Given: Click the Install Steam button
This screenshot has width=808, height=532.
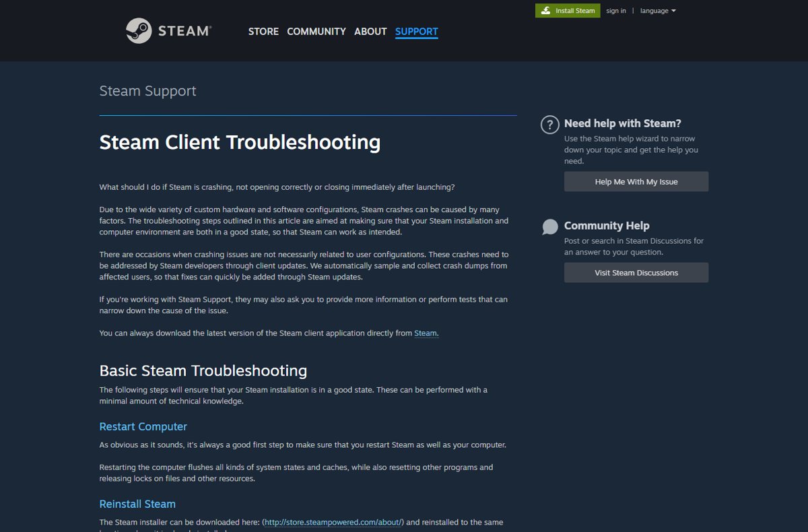Looking at the screenshot, I should pyautogui.click(x=568, y=11).
